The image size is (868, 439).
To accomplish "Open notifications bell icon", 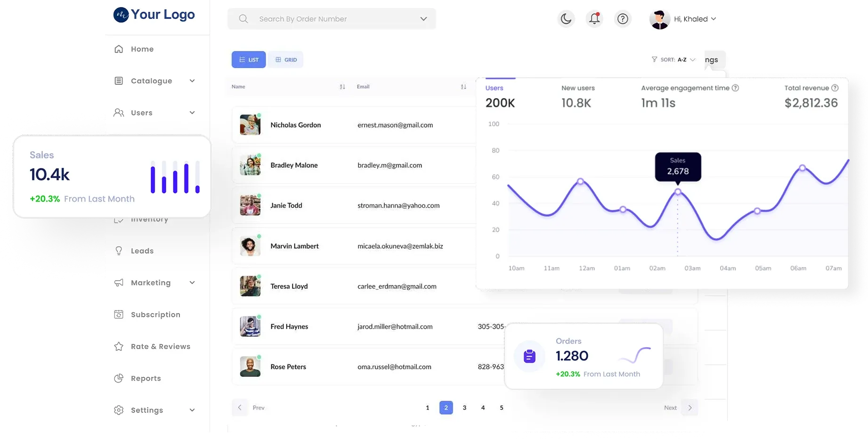I will point(594,19).
